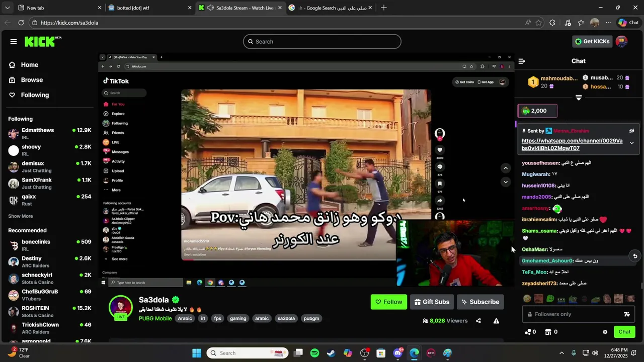Expand the pinned message chevron
Viewport: 644px width, 362px height.
click(631, 143)
